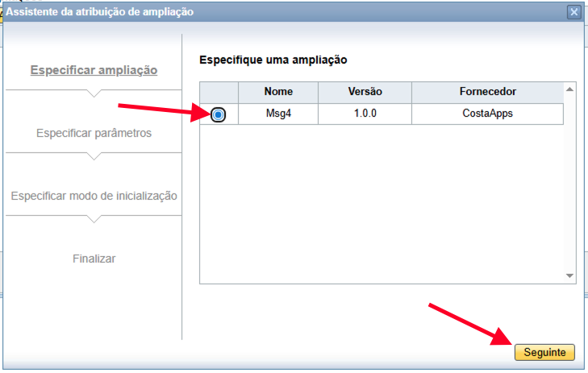Screen dimensions: 588x373
Task: Switch to Especificar modo de inicialização step
Action: pos(94,196)
